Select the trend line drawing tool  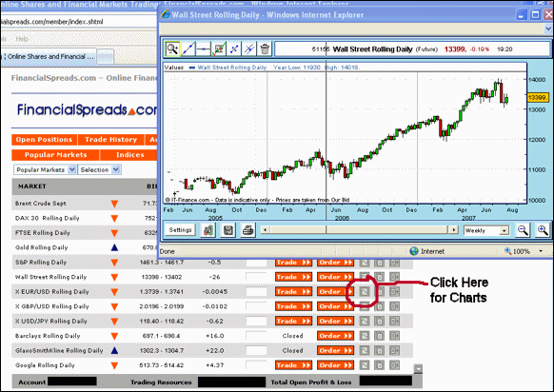[188, 49]
